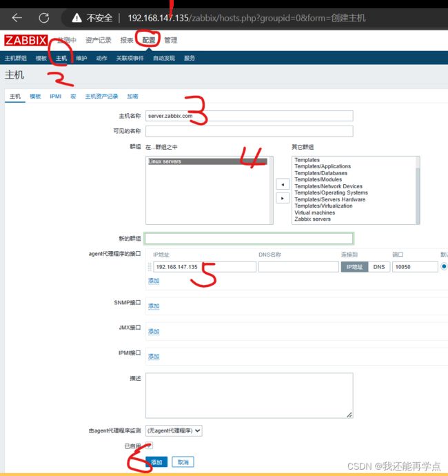The image size is (448, 476).
Task: Click the DNS名称 input field
Action: [x=298, y=267]
